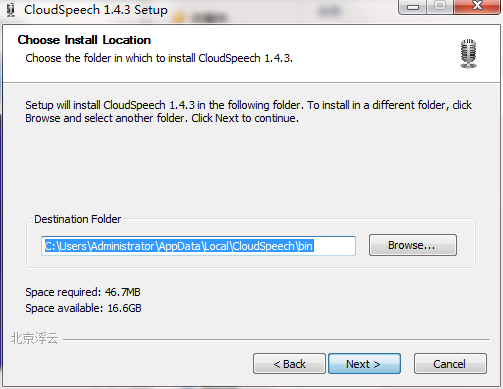Screen dimensions: 503x389
Task: Click inside the destination folder path field
Action: coord(198,246)
